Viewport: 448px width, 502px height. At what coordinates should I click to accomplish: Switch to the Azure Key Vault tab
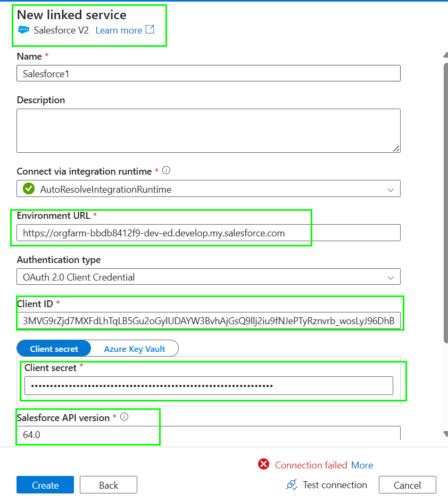coord(135,348)
